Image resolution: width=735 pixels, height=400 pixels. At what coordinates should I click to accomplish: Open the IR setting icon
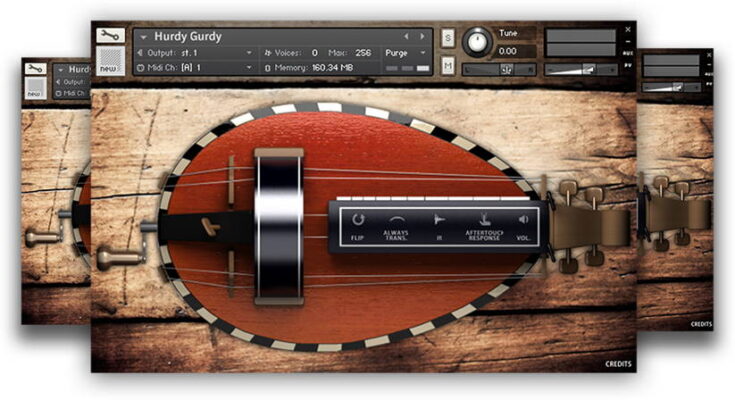[438, 226]
